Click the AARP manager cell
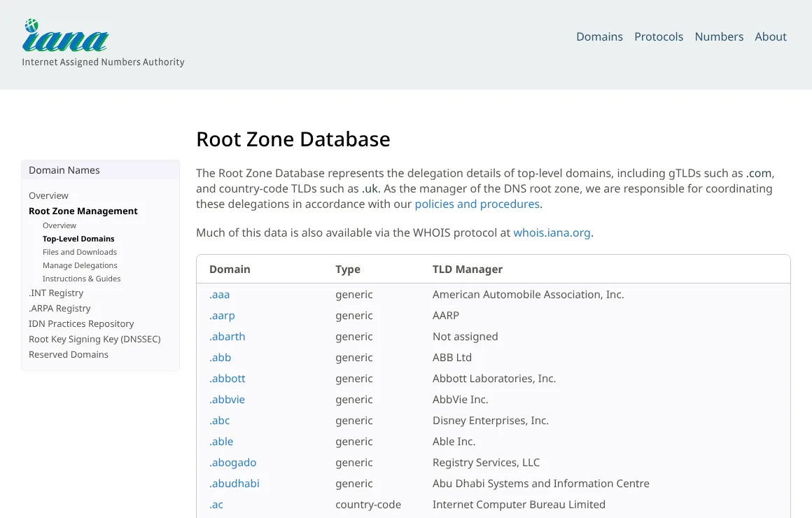This screenshot has height=518, width=812. pos(446,316)
